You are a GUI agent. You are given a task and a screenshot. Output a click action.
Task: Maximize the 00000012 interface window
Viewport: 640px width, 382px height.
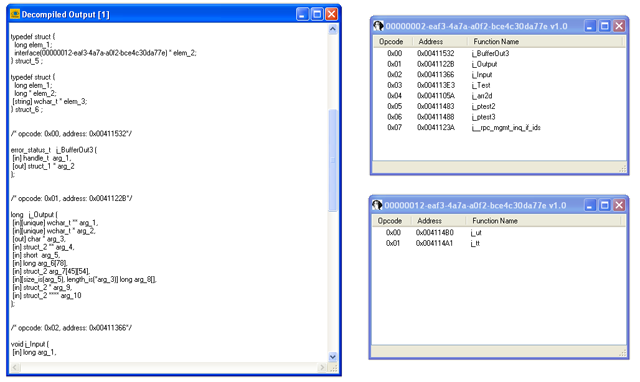pyautogui.click(x=604, y=205)
